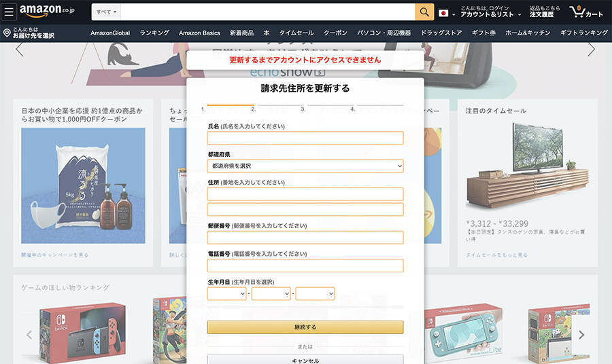Viewport: 612px width, 364px height.
Task: Click the 氏名 name input field
Action: 305,138
